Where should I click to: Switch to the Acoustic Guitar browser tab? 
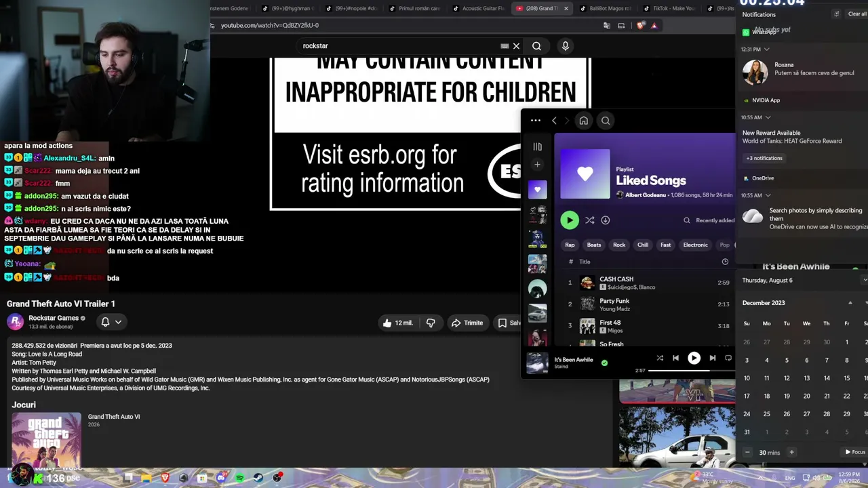(478, 9)
